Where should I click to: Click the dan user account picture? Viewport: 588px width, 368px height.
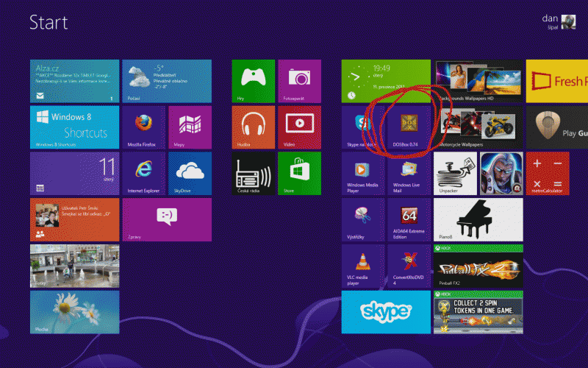pyautogui.click(x=568, y=22)
